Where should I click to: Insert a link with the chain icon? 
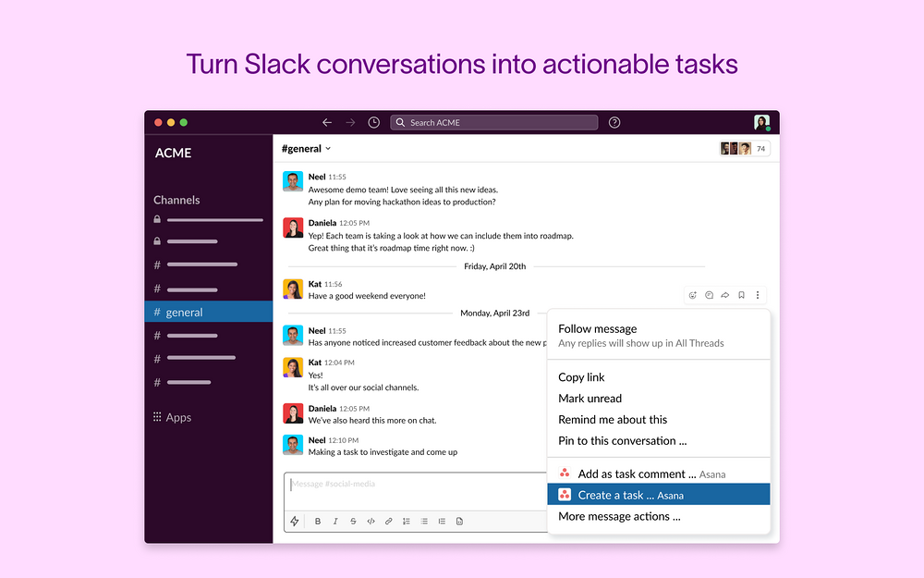coord(388,522)
